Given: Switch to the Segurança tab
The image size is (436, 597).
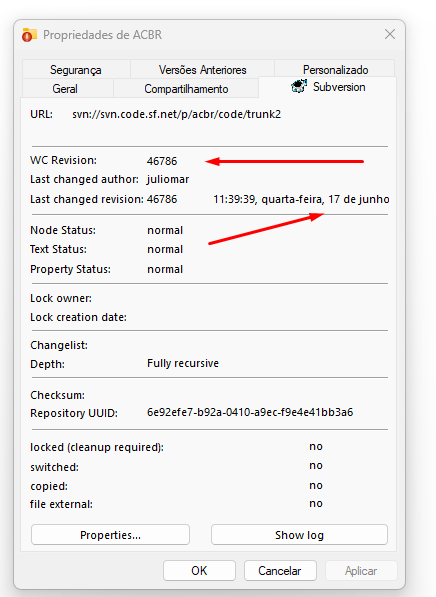Looking at the screenshot, I should [x=76, y=69].
